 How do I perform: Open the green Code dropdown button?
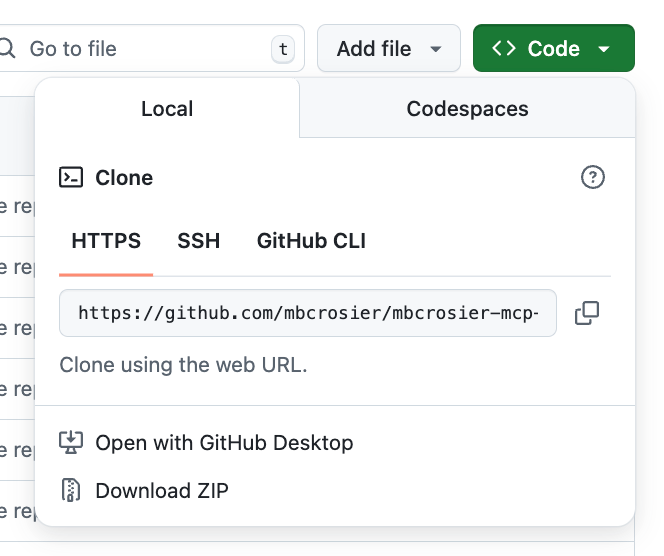click(553, 48)
